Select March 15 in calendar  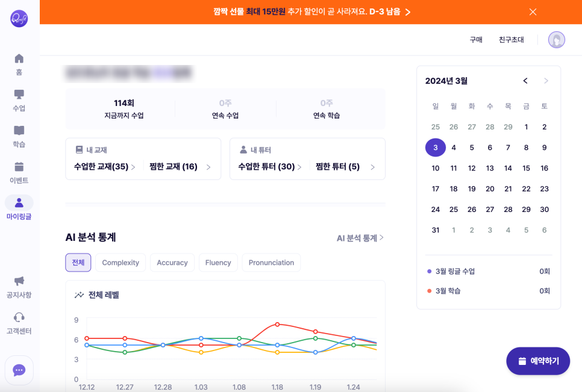[x=527, y=169]
